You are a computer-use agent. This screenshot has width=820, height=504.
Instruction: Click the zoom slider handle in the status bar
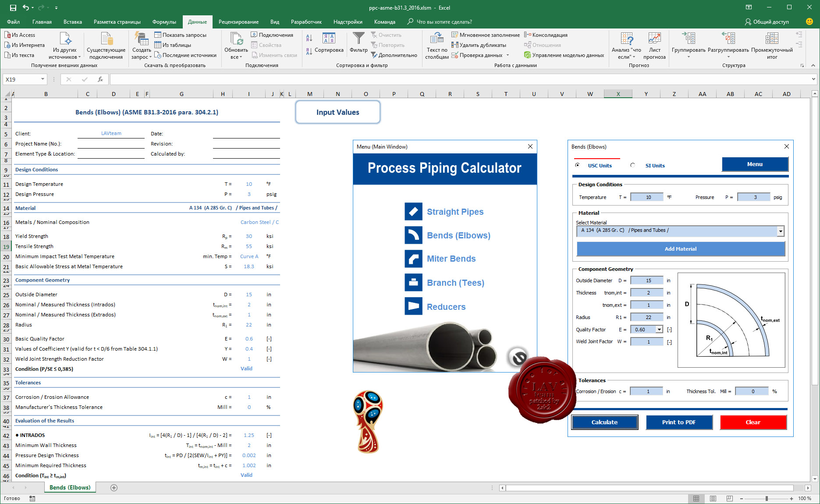tap(767, 498)
